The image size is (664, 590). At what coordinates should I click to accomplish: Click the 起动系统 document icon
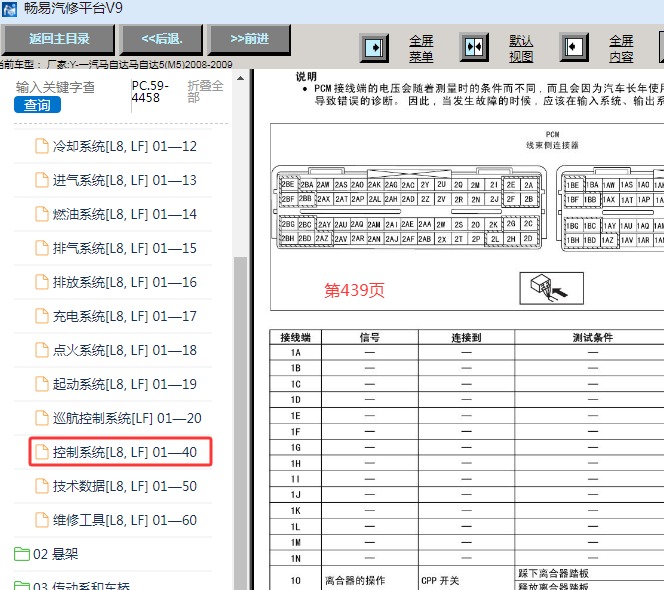42,383
